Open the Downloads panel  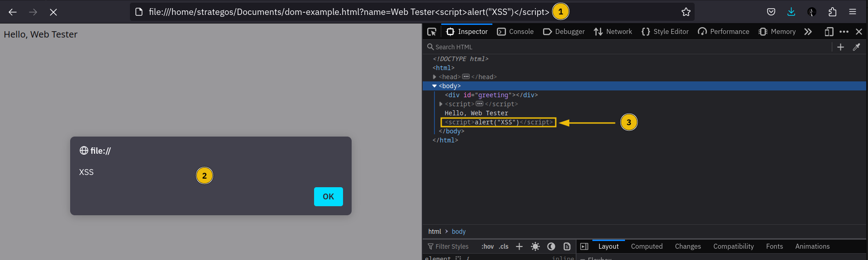click(791, 12)
